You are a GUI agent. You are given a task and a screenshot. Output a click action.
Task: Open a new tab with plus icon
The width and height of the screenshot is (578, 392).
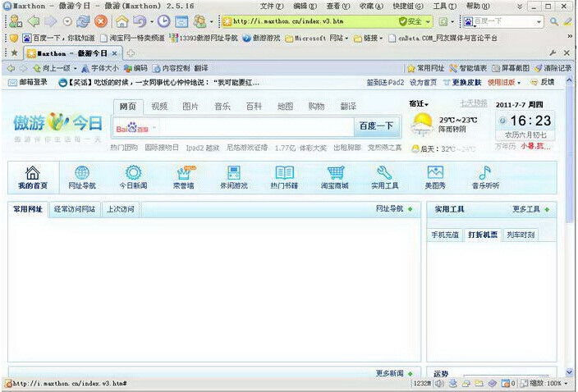(131, 53)
